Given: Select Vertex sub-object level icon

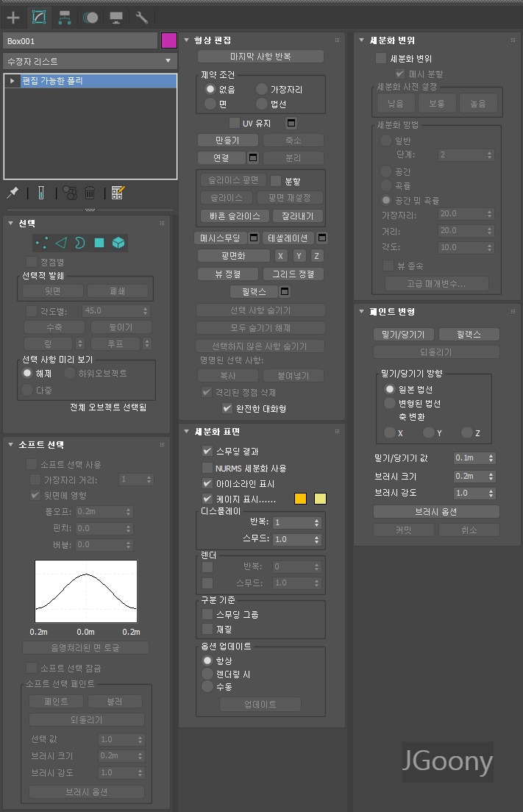Looking at the screenshot, I should point(41,243).
